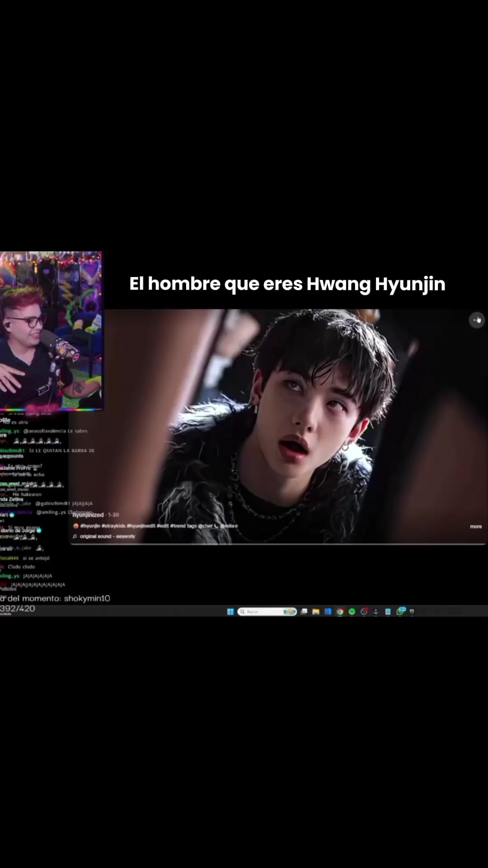This screenshot has width=488, height=868.
Task: Open Task View from the taskbar
Action: tap(304, 612)
